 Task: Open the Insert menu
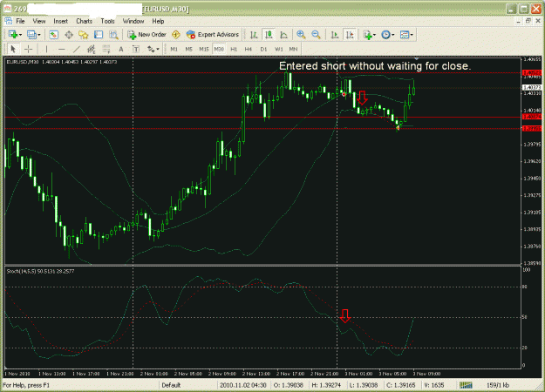60,21
